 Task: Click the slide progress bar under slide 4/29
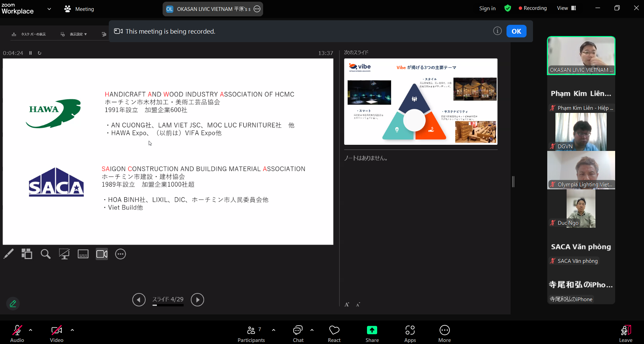168,305
